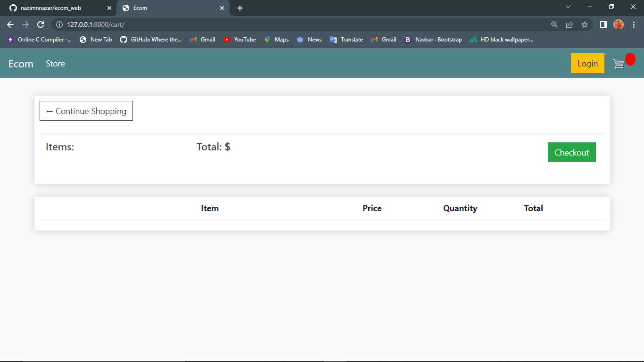Reload the page with the refresh icon
Screen dimensions: 644x362
41,25
